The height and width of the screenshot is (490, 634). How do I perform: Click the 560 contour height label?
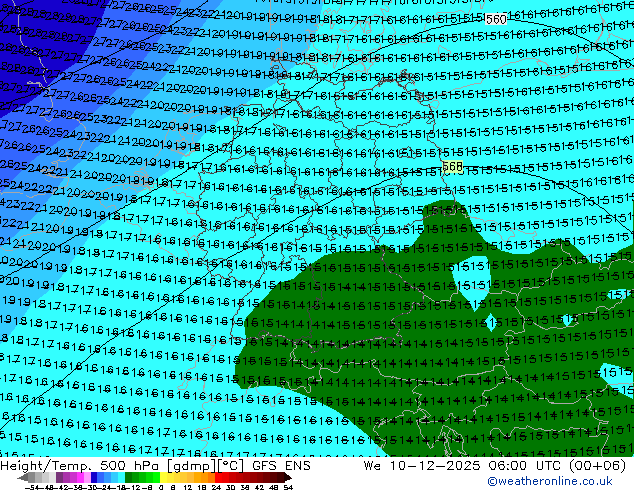coord(496,19)
